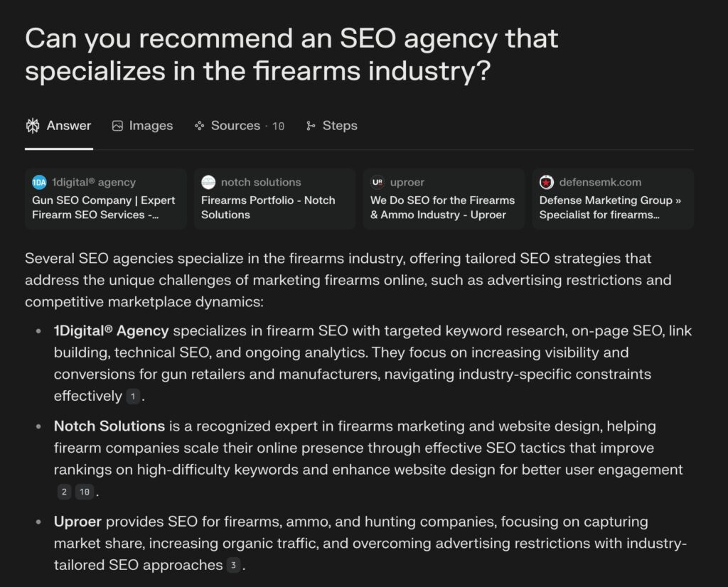Click the Sources count number 10
Viewport: 728px width, 587px height.
(x=278, y=126)
